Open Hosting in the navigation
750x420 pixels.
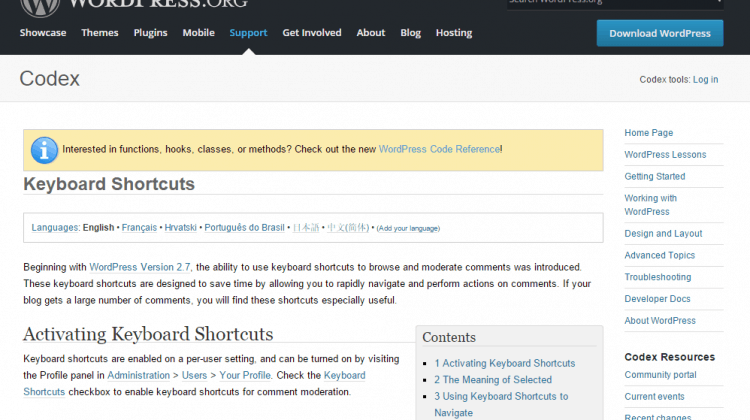tap(454, 33)
